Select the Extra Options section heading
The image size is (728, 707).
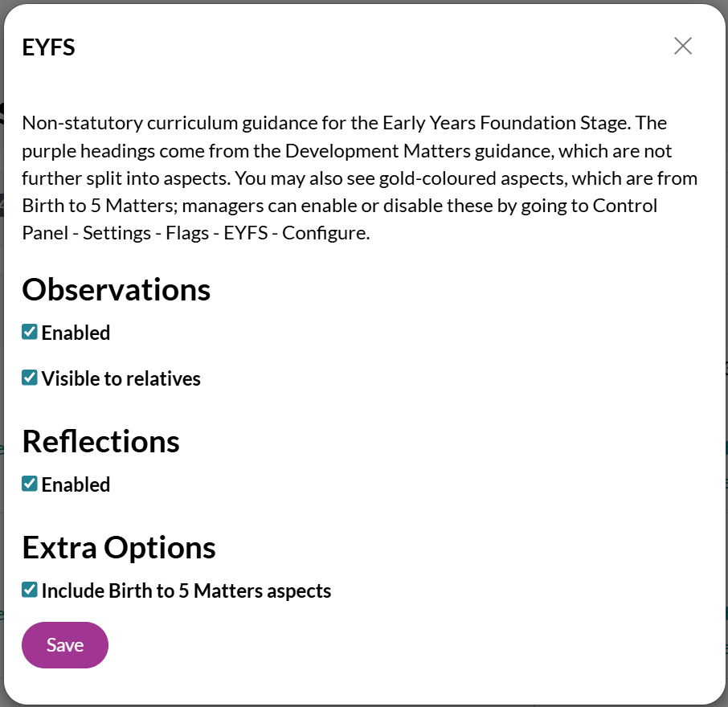119,548
